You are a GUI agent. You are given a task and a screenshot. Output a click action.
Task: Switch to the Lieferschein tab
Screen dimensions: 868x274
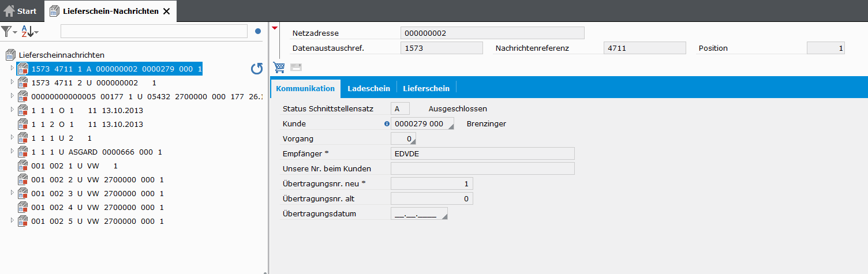[x=426, y=88]
